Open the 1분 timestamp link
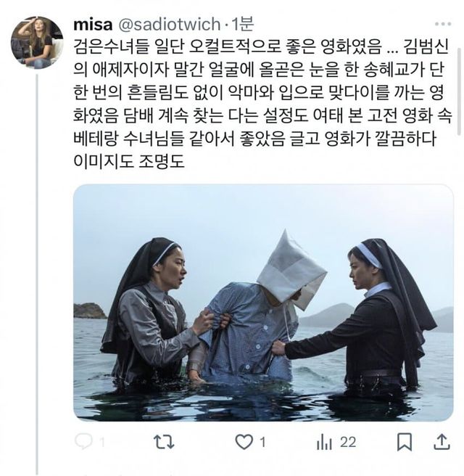 click(242, 24)
